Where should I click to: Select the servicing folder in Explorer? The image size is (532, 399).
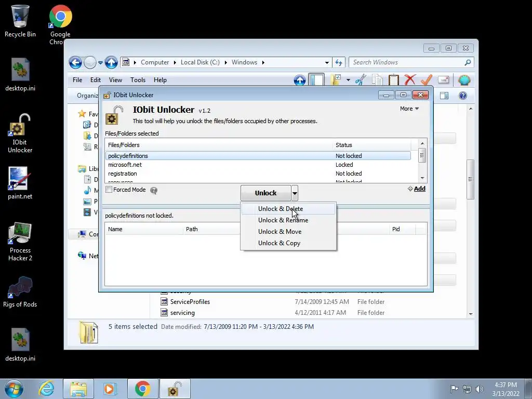point(182,312)
